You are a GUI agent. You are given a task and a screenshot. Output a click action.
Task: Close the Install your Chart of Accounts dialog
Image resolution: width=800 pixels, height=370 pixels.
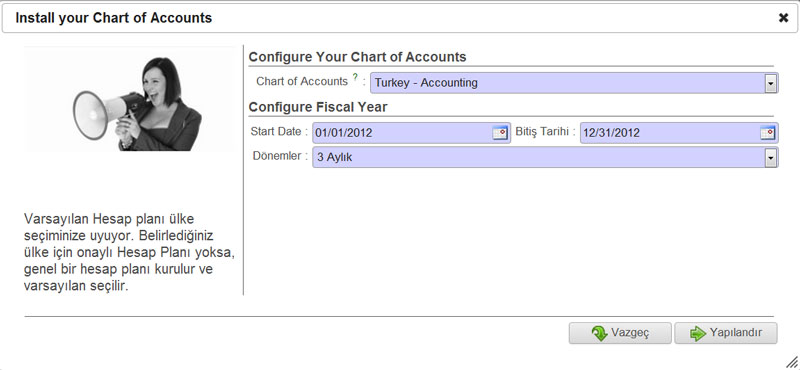(x=783, y=18)
